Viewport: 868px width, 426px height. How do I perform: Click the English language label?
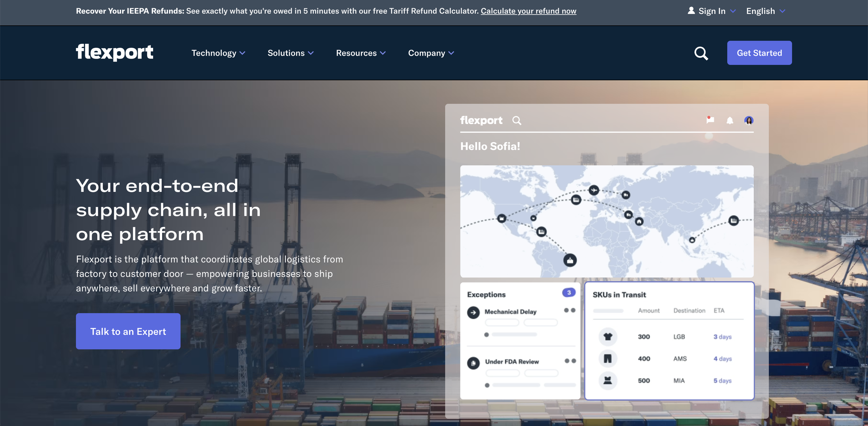pos(760,11)
